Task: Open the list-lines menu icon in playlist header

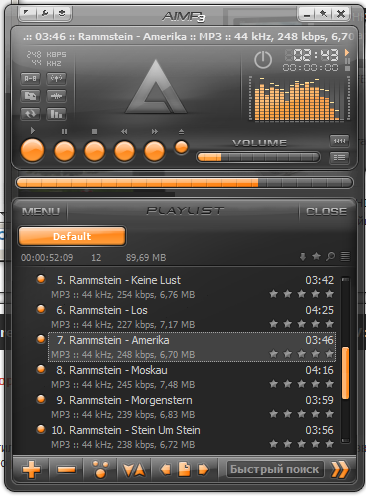Action: [x=345, y=256]
